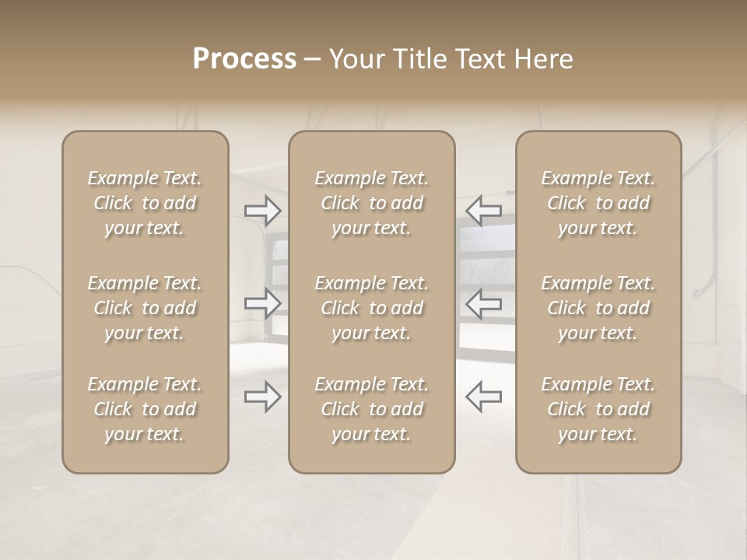
Task: Click bottom example text in center box
Action: point(371,409)
